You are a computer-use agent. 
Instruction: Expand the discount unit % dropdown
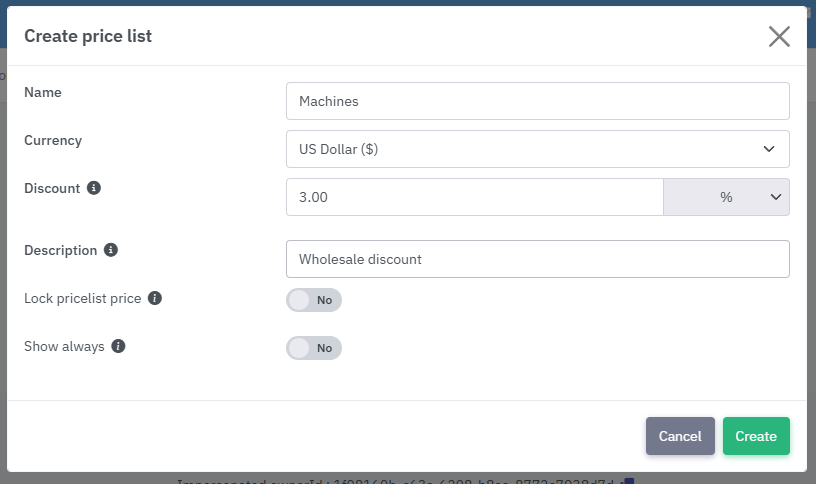(726, 197)
